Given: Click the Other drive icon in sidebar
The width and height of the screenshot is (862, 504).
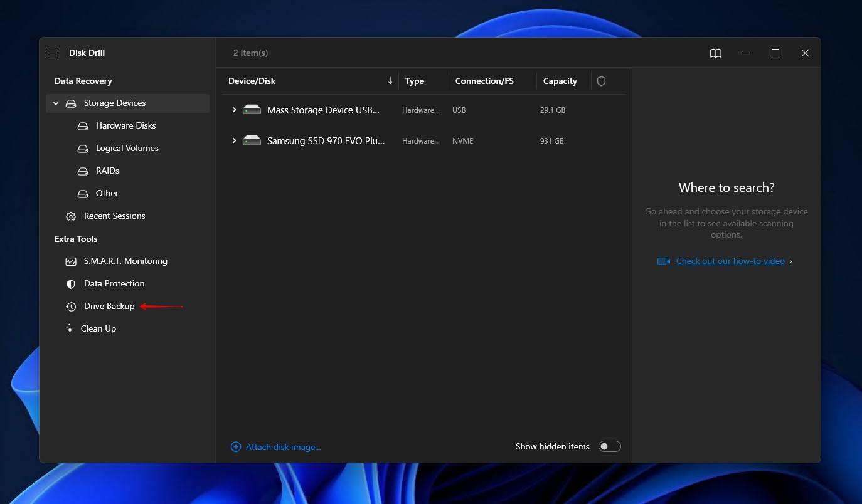Looking at the screenshot, I should [83, 194].
